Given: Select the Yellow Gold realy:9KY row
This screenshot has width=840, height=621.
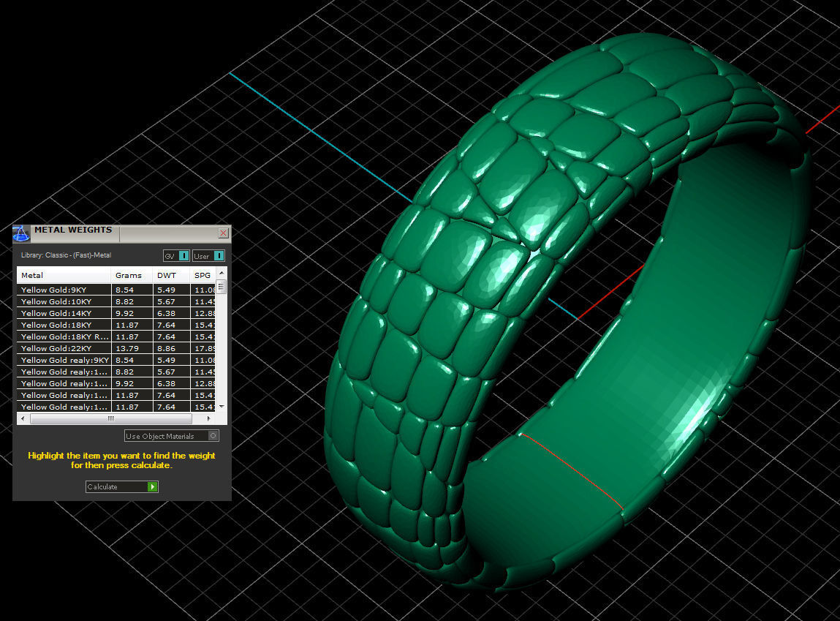Looking at the screenshot, I should pyautogui.click(x=116, y=360).
